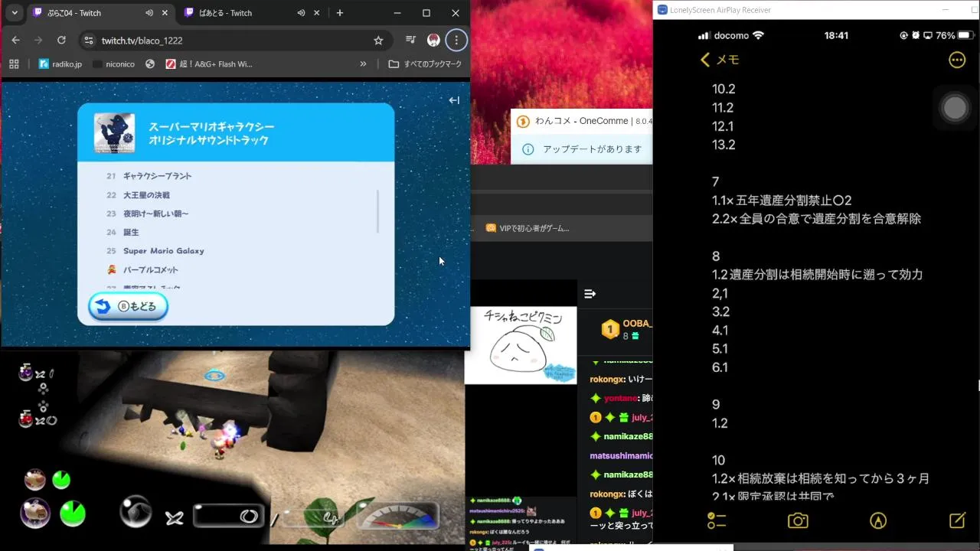
Task: Bookmark this page with the star
Action: click(378, 40)
